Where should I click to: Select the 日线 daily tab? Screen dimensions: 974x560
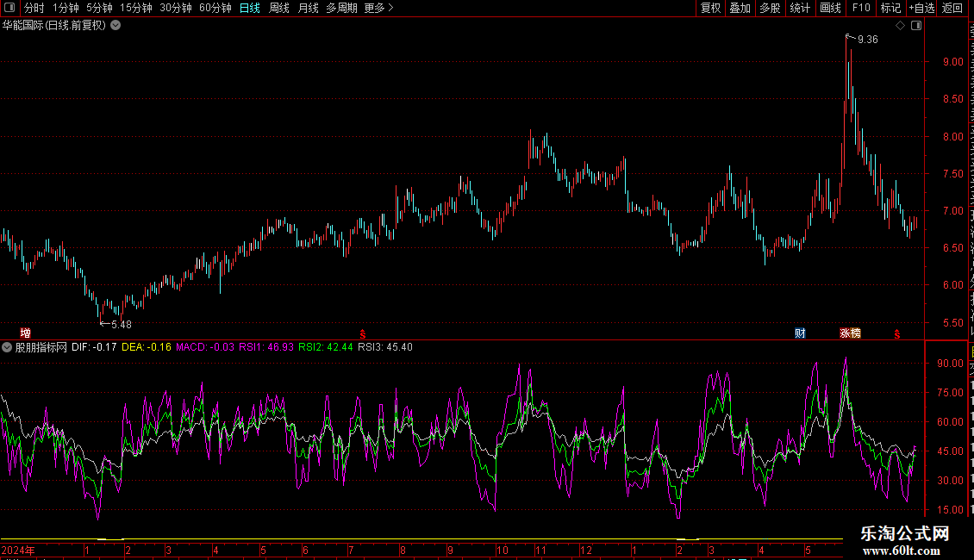(x=250, y=8)
